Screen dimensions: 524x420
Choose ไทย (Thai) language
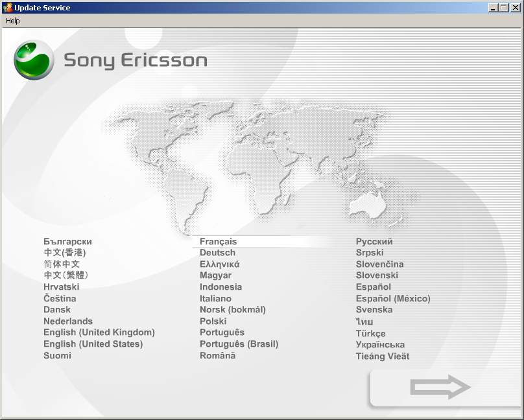click(364, 321)
